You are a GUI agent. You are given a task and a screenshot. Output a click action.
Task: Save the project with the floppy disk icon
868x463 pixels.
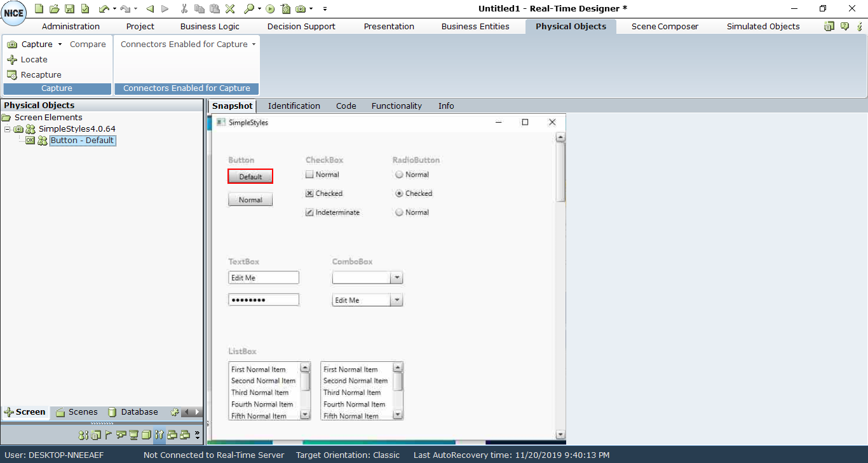point(69,8)
